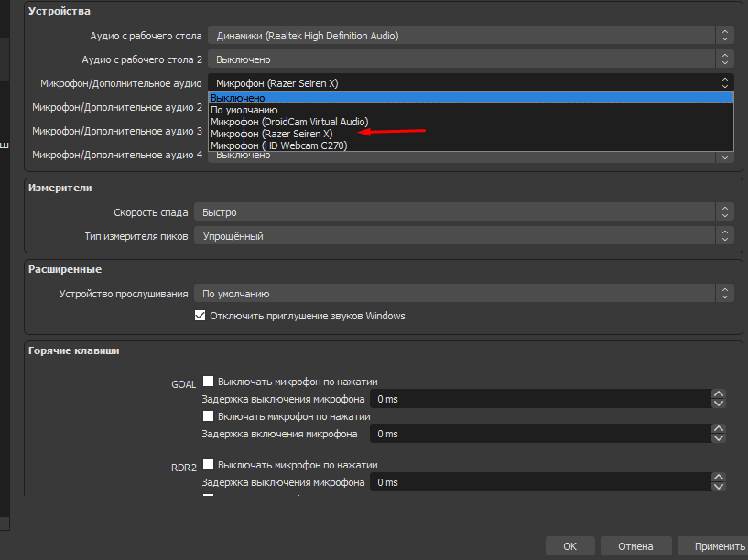
Task: Select Razer Seiren X microphone in list
Action: coord(271,134)
